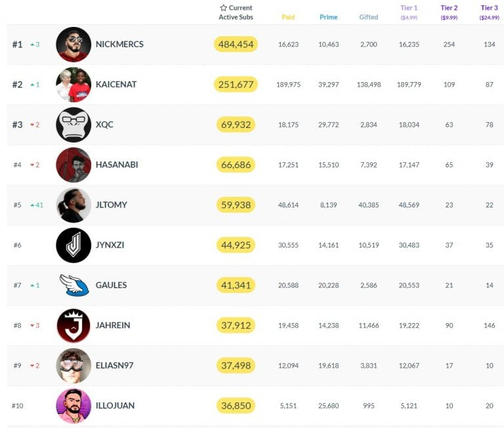This screenshot has height=428, width=504.
Task: Click the JYNXZI logo avatar
Action: pyautogui.click(x=73, y=245)
